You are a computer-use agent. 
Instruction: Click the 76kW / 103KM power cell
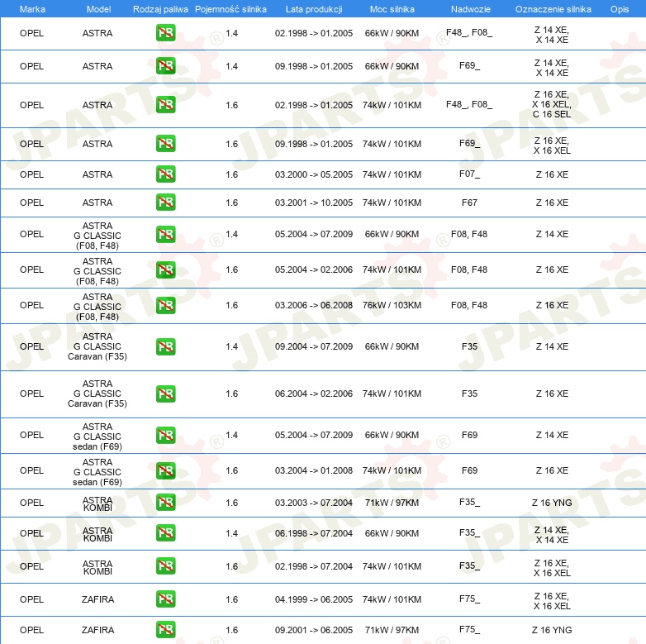pos(392,305)
